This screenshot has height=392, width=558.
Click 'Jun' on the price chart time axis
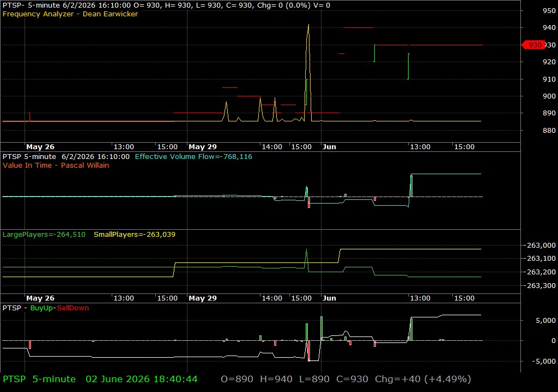point(329,147)
